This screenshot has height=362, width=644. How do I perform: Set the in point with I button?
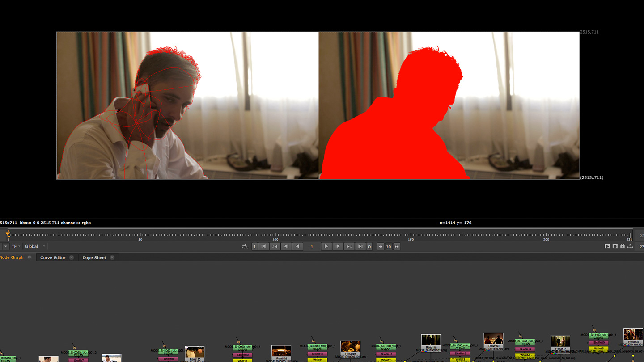pos(254,246)
